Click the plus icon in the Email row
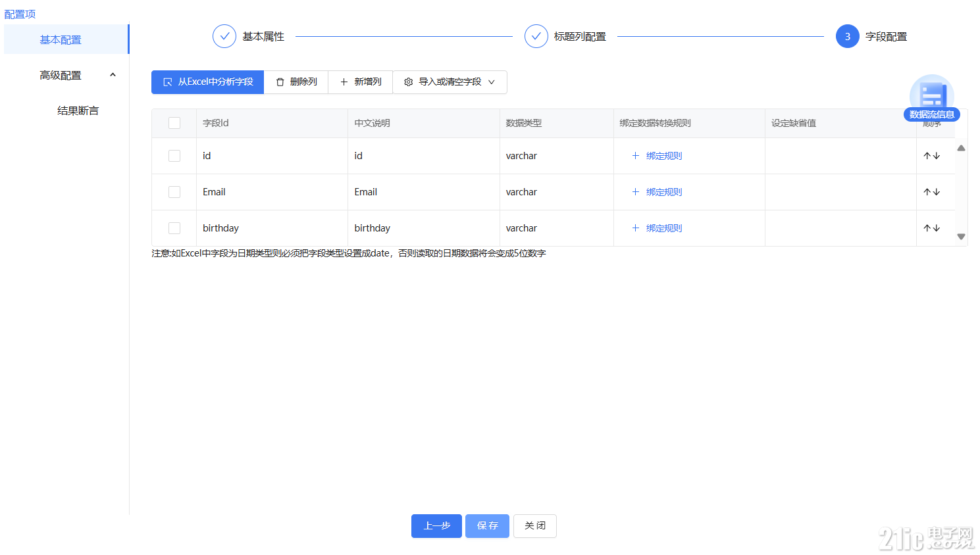The height and width of the screenshot is (555, 980). (635, 192)
